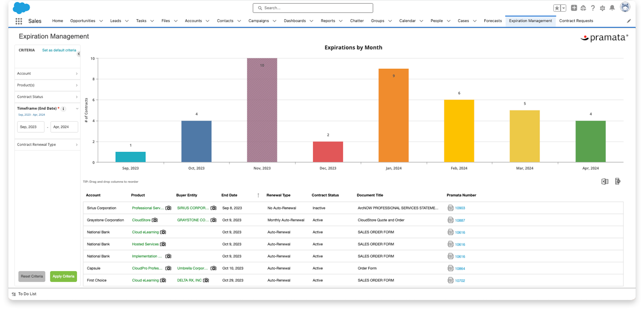Open the Leads tab dropdown chevron
The height and width of the screenshot is (310, 644).
[127, 21]
